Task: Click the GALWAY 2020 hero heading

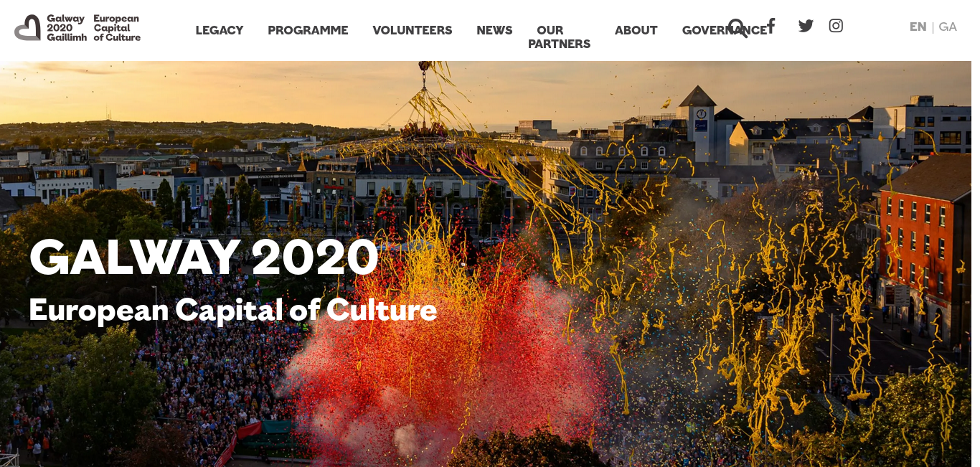Action: (x=204, y=257)
